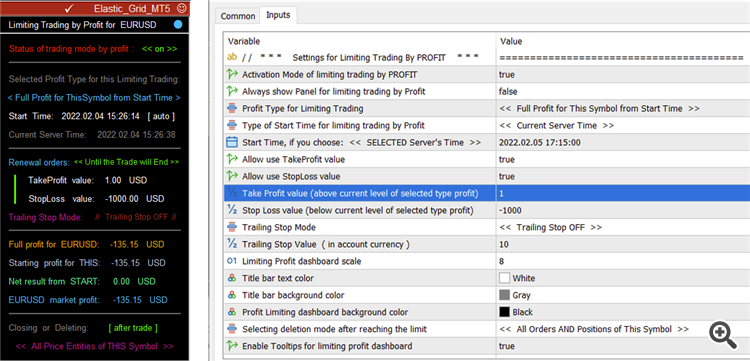This screenshot has width=750, height=361.
Task: Click color icon beside dashboard background color
Action: 232,312
